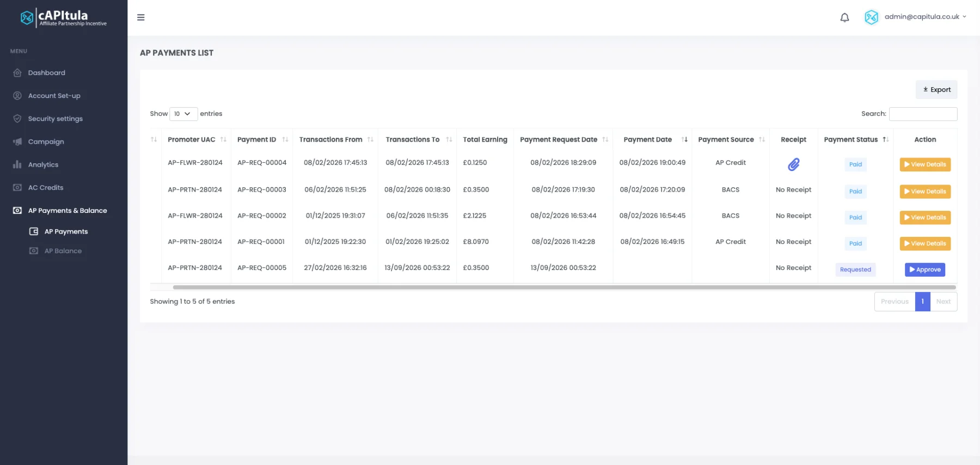Viewport: 980px width, 465px height.
Task: Sort by Payment ID column arrows
Action: (x=285, y=140)
